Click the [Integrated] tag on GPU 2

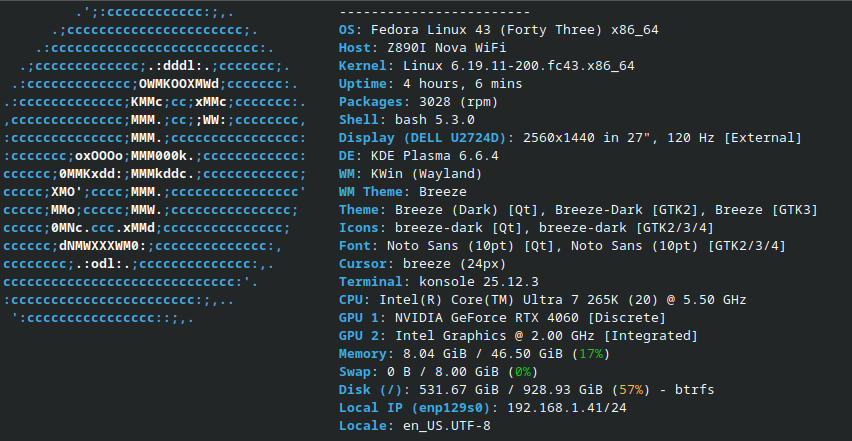(x=650, y=336)
